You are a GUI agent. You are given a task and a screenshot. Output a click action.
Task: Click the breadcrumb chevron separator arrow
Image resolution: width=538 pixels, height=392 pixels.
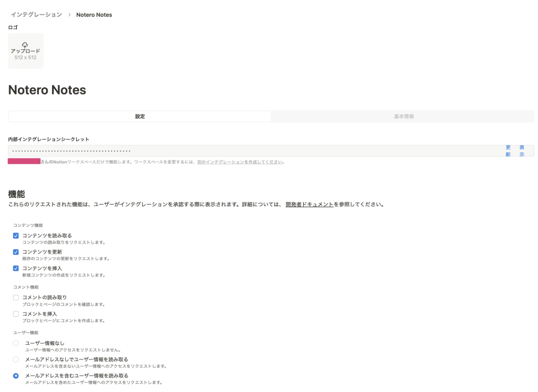69,15
